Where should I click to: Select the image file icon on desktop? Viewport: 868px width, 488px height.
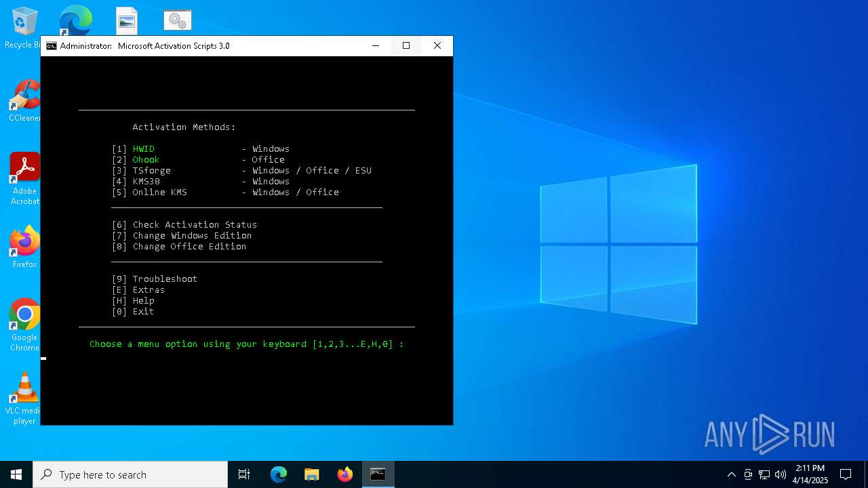pos(127,21)
